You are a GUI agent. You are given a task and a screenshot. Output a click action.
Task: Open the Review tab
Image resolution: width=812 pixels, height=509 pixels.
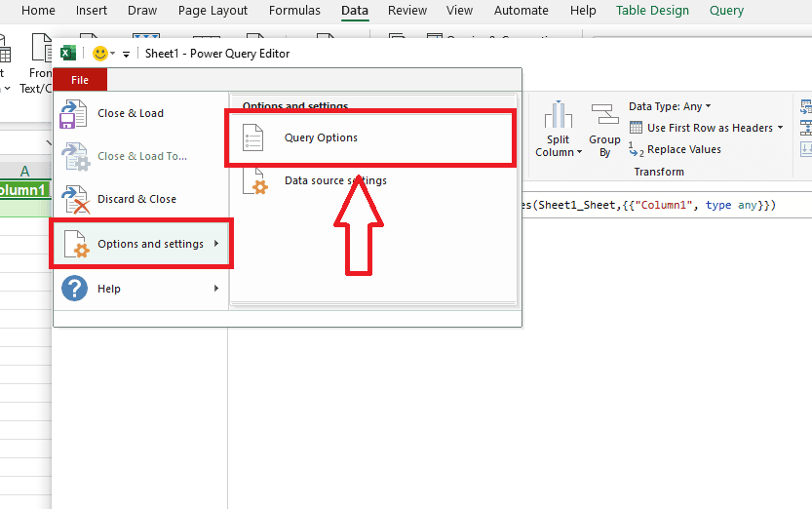tap(407, 11)
